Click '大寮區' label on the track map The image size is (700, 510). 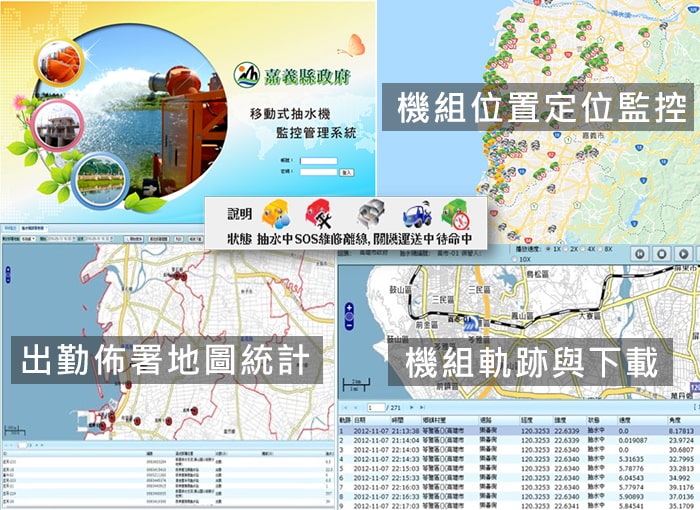(590, 316)
